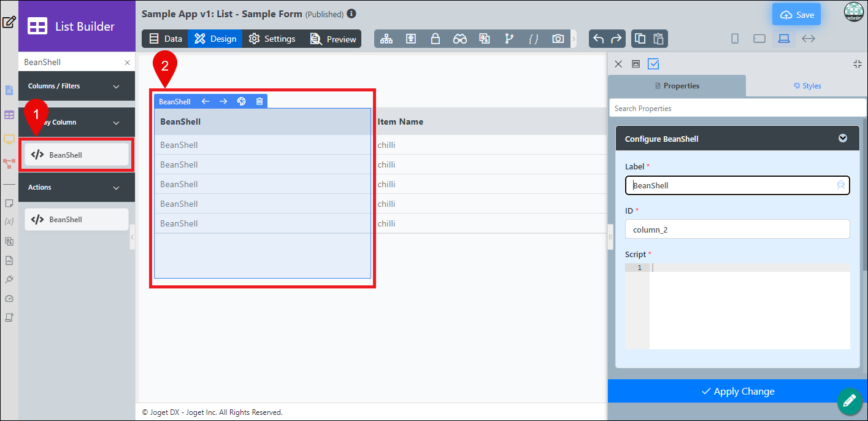Click the floating green pencil button
This screenshot has width=868, height=421.
tap(849, 401)
